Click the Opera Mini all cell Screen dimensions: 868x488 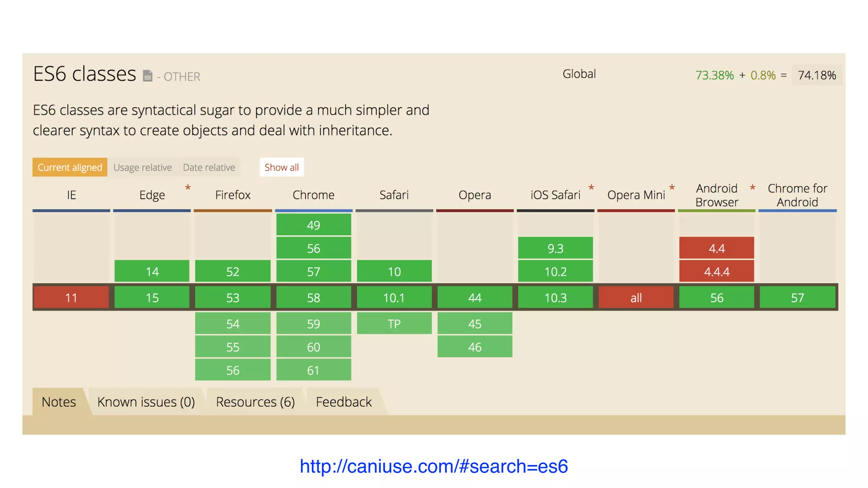pos(636,298)
